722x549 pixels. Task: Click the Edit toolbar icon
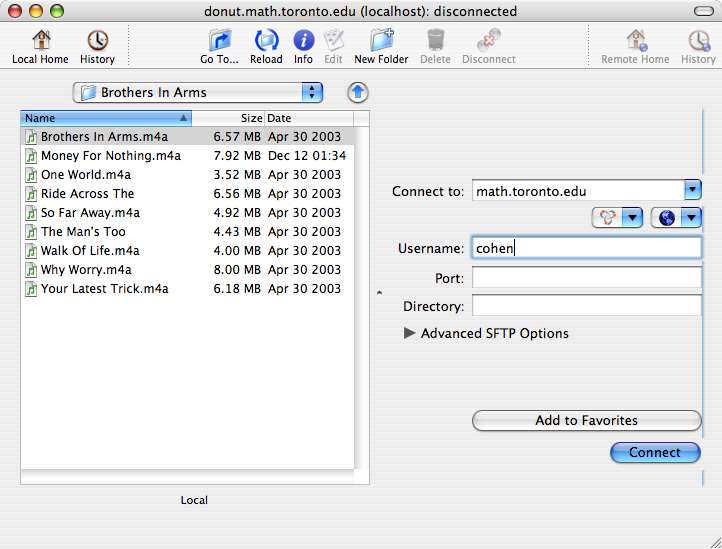333,47
